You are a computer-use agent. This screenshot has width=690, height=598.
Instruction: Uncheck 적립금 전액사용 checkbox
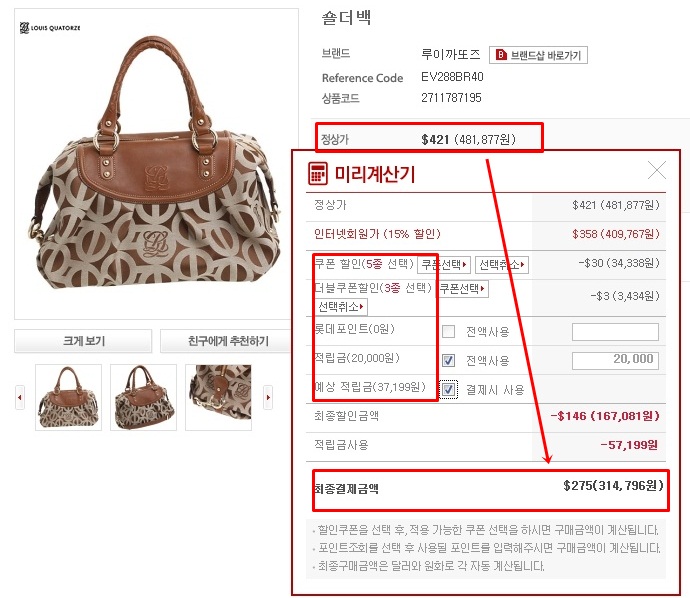(x=448, y=360)
